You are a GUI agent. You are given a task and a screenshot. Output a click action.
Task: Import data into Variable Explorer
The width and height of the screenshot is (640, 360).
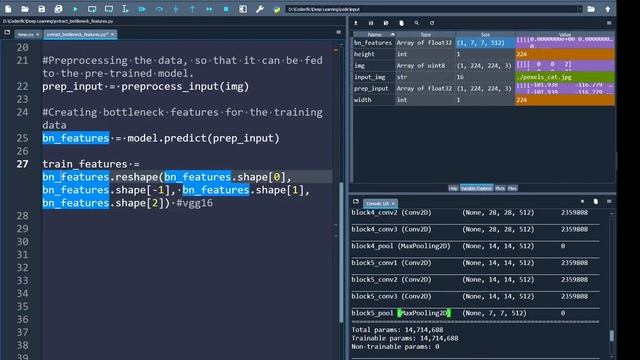[356, 23]
